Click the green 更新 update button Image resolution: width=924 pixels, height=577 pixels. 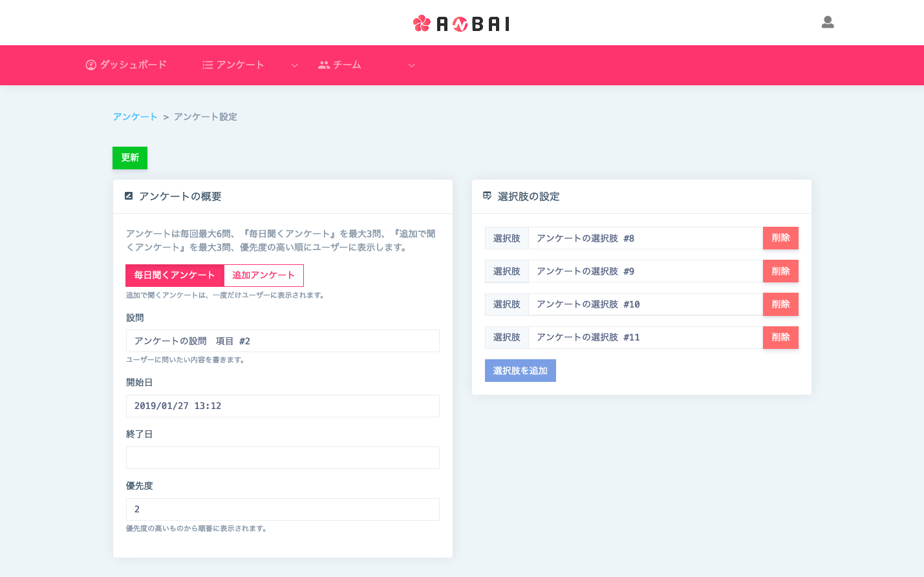(x=129, y=158)
